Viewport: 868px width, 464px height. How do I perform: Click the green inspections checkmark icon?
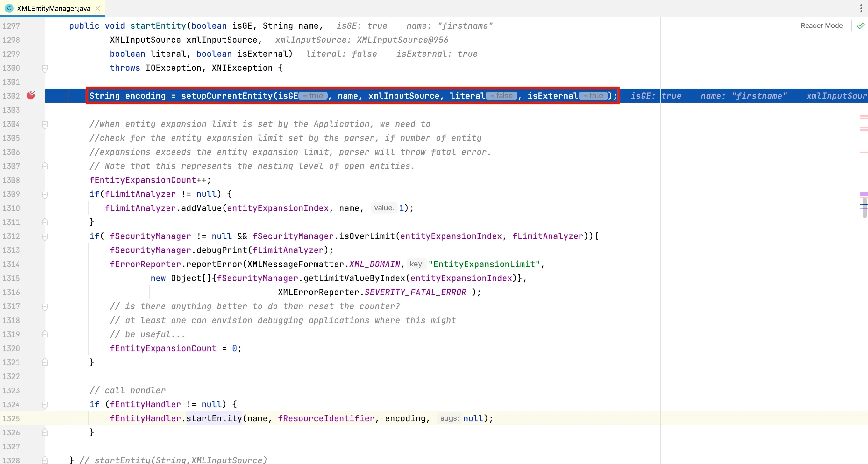pos(860,26)
